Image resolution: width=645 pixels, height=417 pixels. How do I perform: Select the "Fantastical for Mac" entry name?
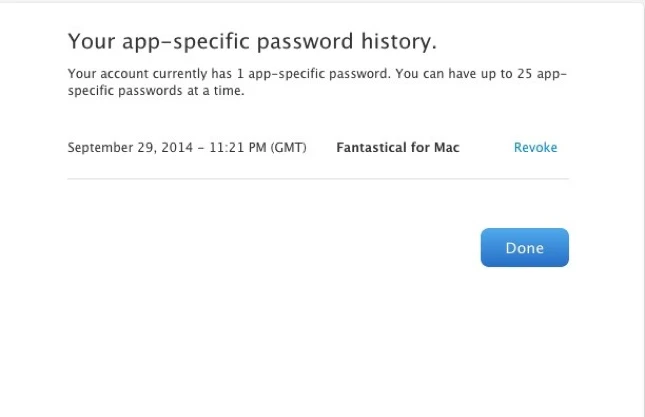tap(398, 147)
